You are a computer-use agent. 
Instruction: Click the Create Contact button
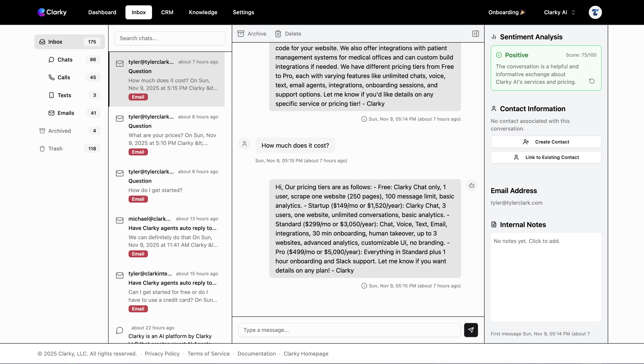pos(546,142)
